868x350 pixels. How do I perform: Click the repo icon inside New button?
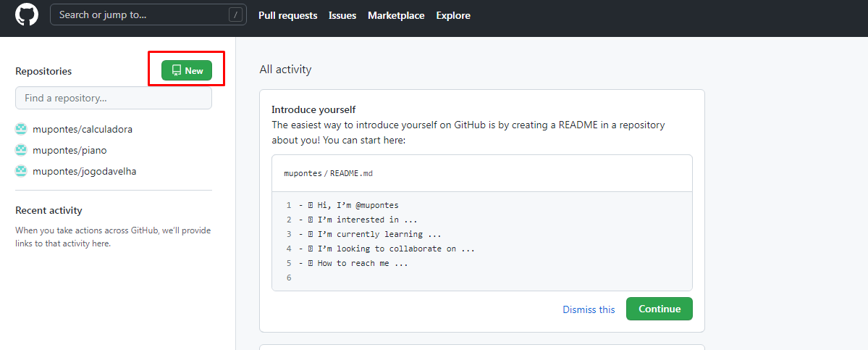point(177,70)
